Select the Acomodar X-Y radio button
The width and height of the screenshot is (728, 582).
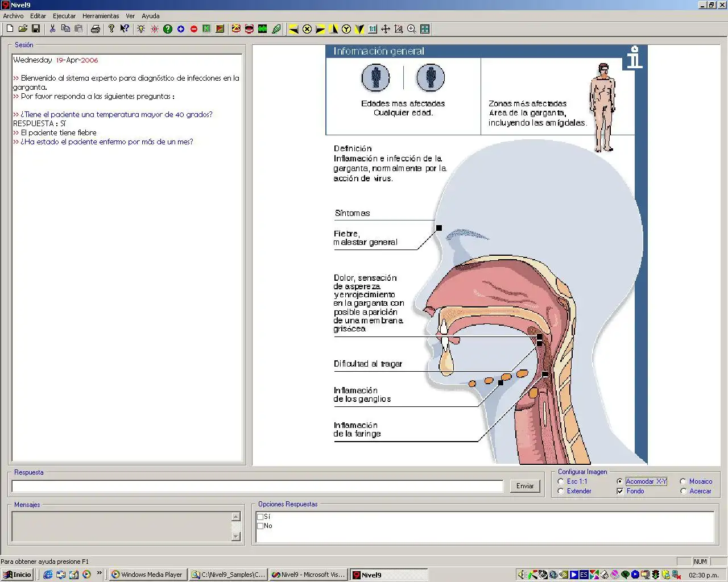pyautogui.click(x=620, y=481)
